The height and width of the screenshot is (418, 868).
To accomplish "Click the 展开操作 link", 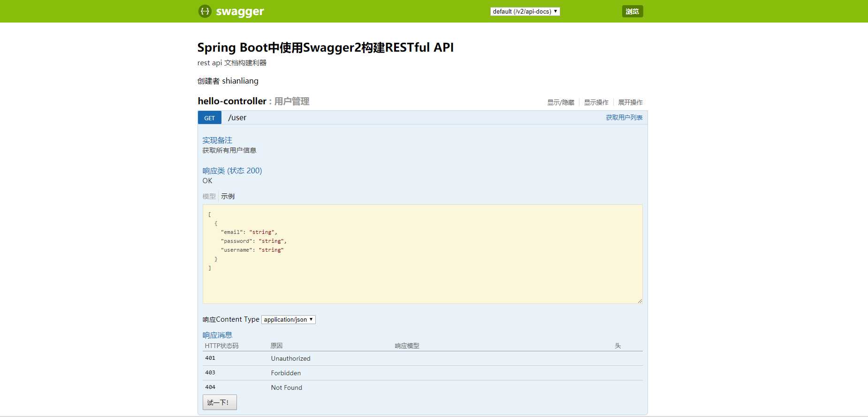I will 630,102.
